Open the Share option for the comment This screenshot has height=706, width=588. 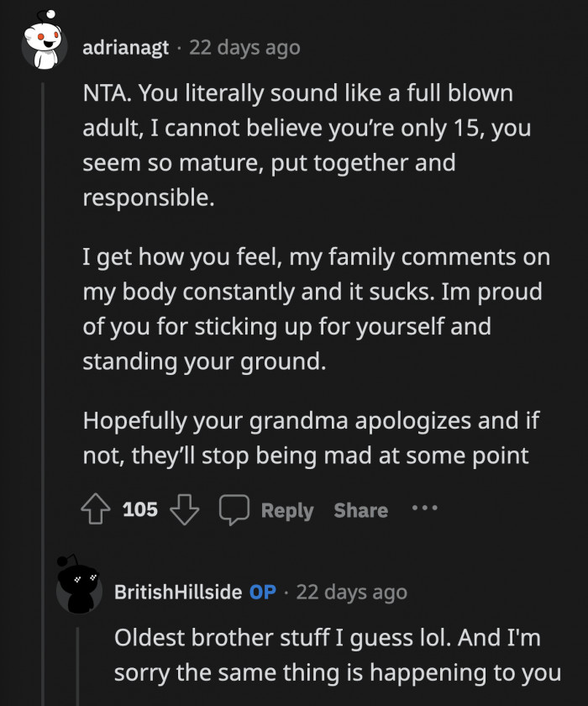[360, 509]
